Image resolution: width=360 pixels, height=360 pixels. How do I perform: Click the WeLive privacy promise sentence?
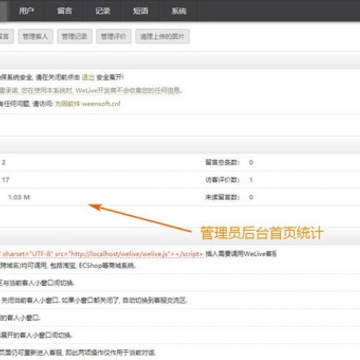point(91,91)
